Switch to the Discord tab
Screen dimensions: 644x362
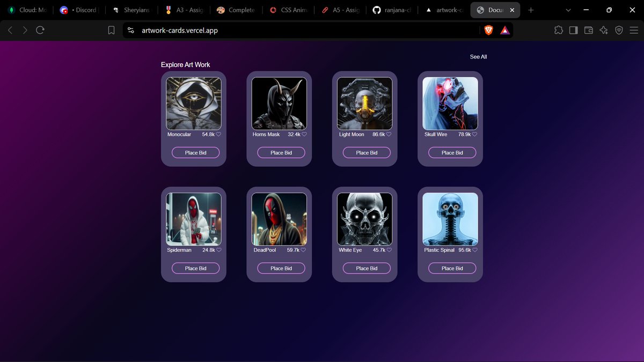(x=79, y=10)
